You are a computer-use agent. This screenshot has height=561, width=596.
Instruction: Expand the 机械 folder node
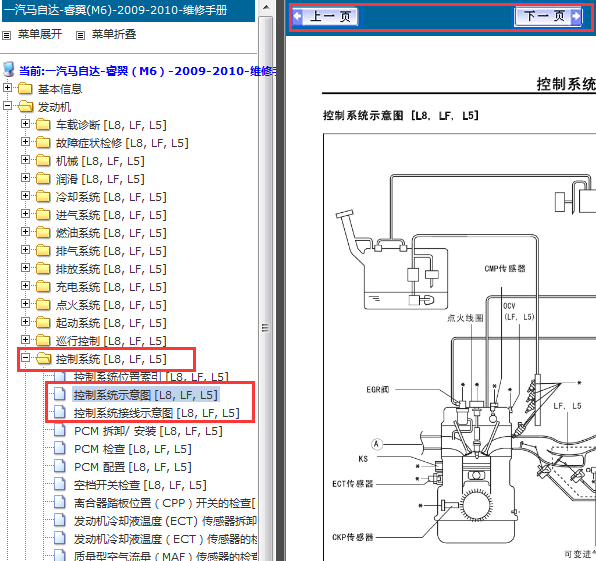(25, 160)
